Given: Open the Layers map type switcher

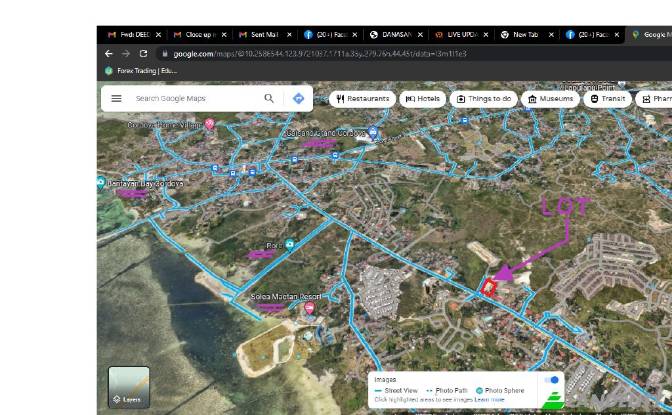Looking at the screenshot, I should 128,387.
